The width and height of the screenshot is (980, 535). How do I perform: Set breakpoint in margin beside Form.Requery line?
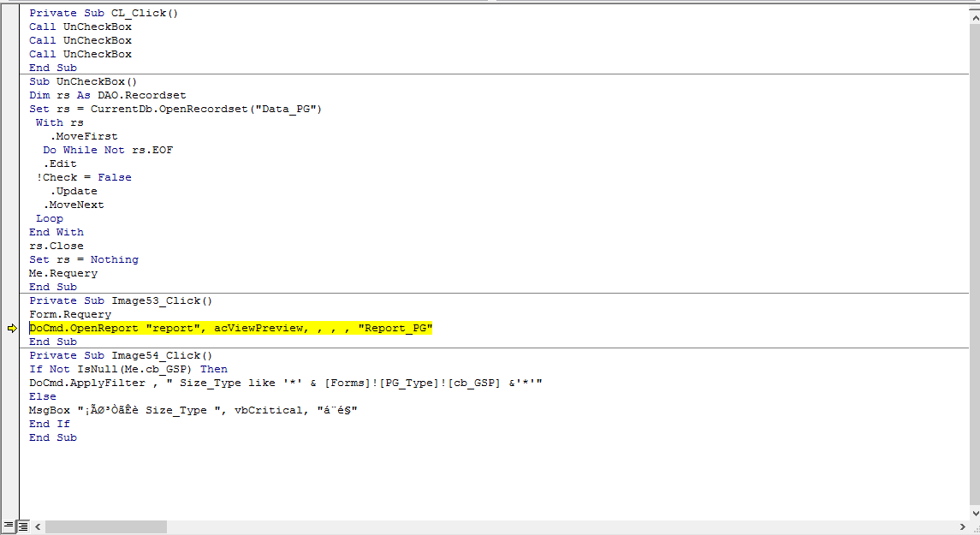(x=10, y=314)
